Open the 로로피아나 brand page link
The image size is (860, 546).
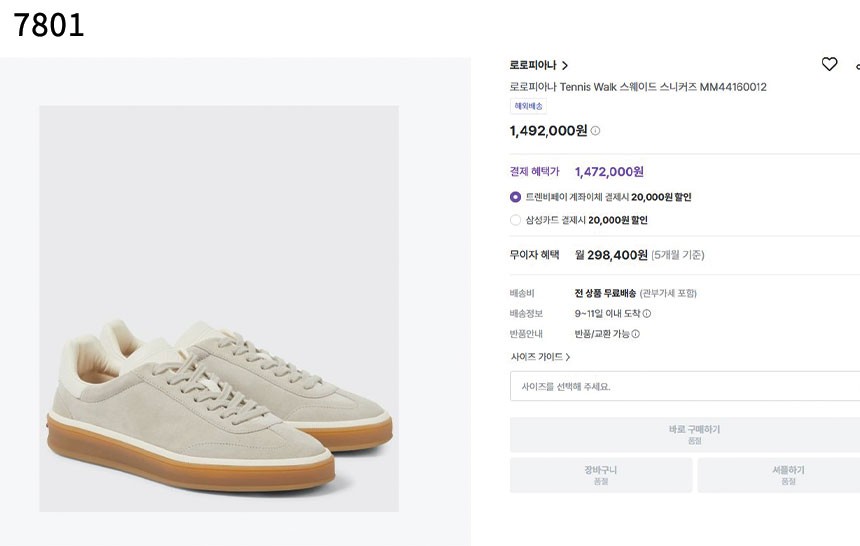[x=533, y=65]
